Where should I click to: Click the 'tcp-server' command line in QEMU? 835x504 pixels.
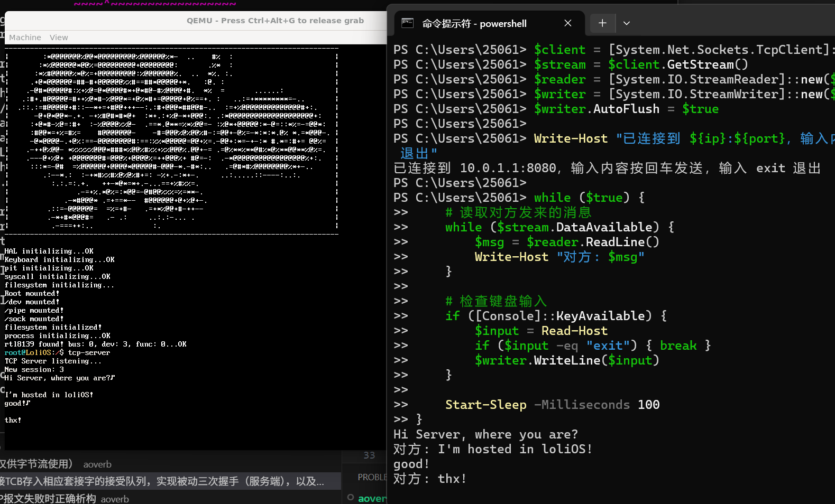89,353
